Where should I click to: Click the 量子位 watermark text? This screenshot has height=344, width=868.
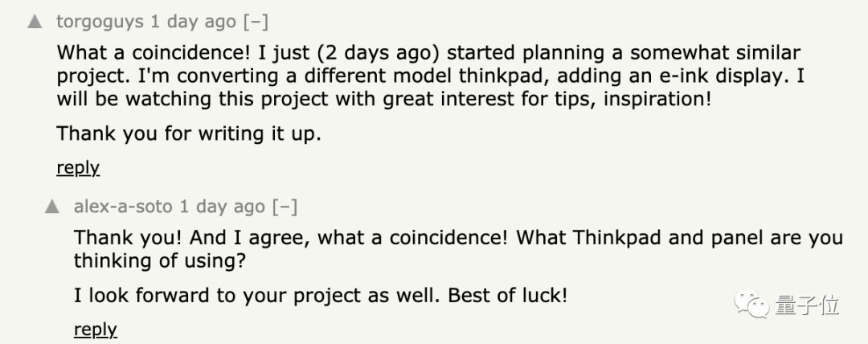pos(807,305)
